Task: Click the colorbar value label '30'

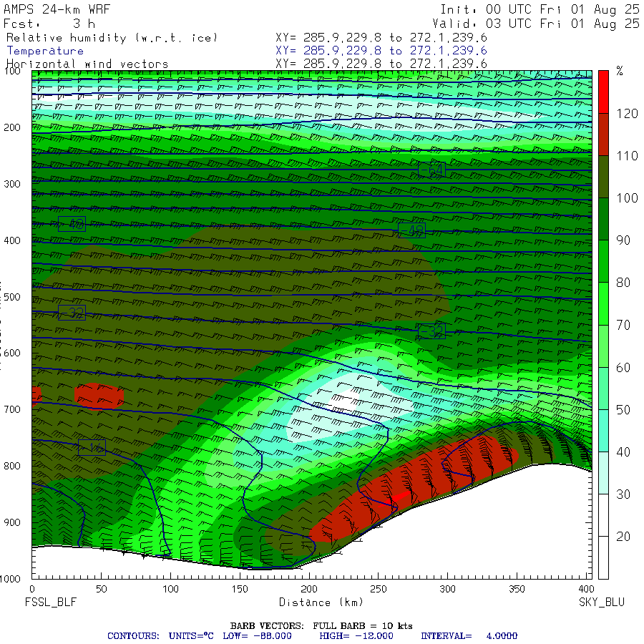Action: coord(623,494)
